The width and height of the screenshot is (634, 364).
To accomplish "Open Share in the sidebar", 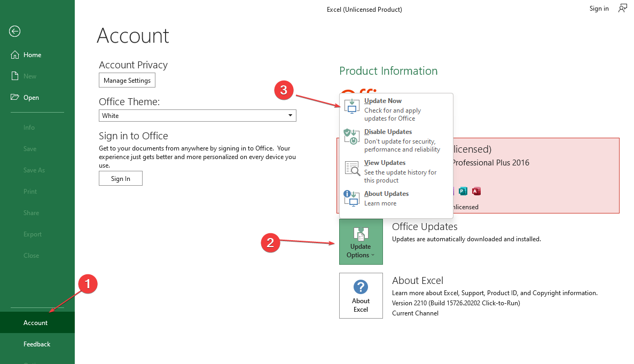I will 37,213.
